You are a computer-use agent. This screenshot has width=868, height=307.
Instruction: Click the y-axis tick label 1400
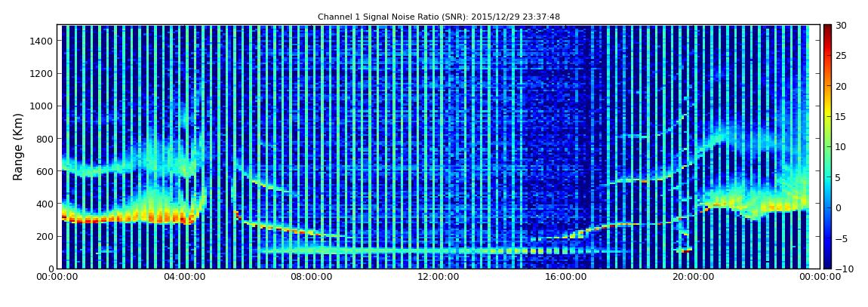[x=42, y=41]
